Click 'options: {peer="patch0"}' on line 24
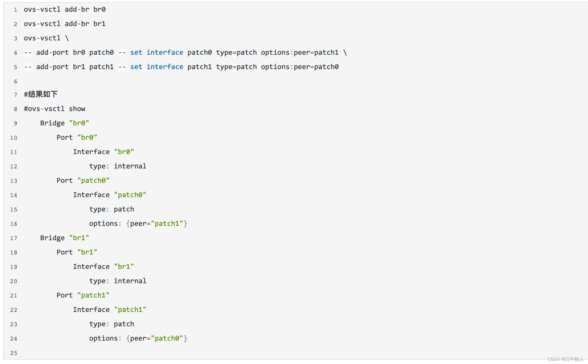588x364 pixels. pos(138,338)
